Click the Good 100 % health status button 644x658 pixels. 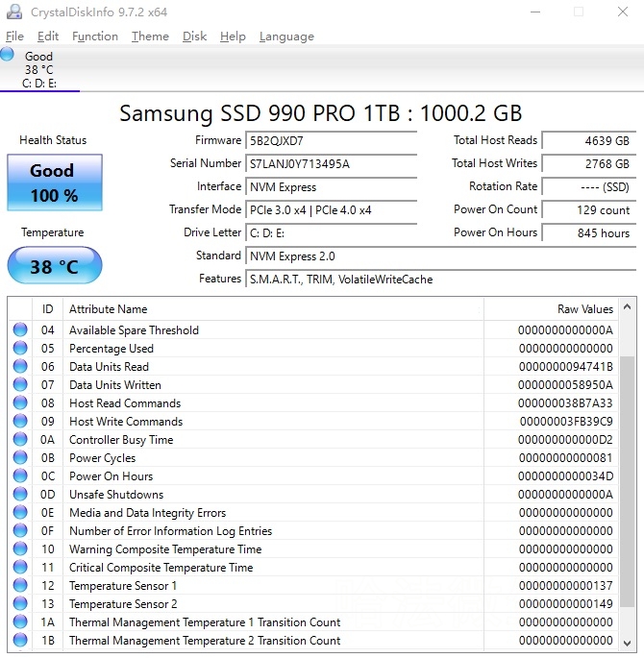tap(54, 183)
